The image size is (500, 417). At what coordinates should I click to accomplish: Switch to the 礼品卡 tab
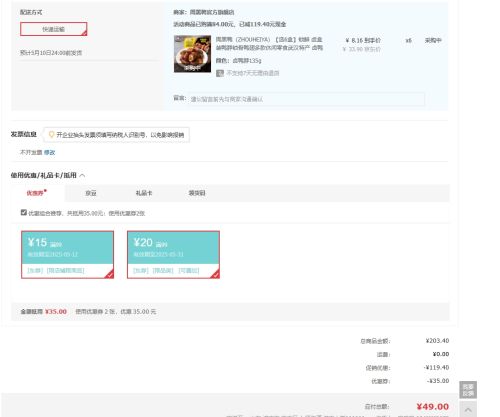tap(144, 193)
